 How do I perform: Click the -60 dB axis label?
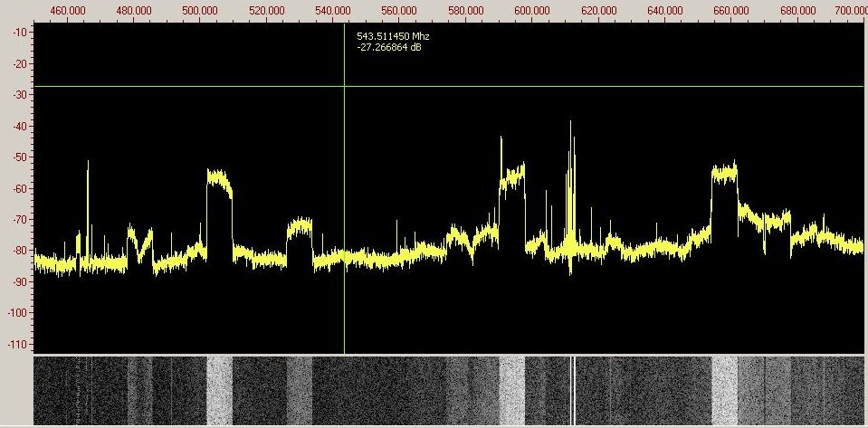(19, 189)
